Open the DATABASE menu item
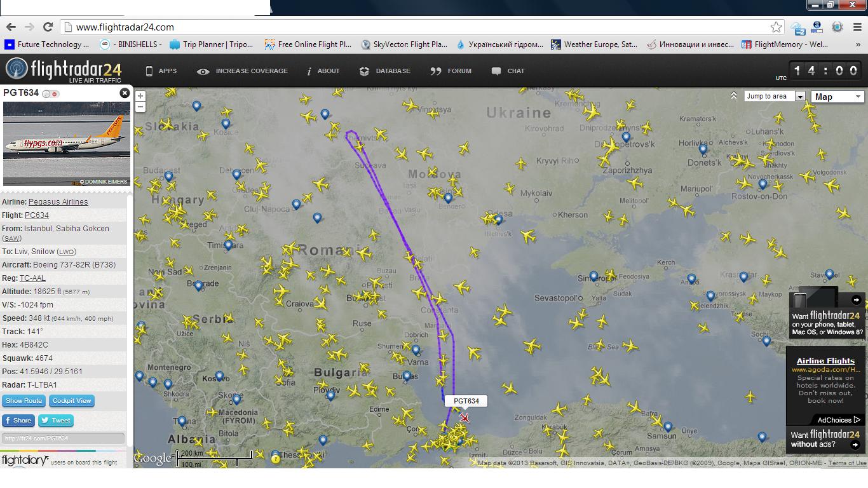 [x=384, y=71]
